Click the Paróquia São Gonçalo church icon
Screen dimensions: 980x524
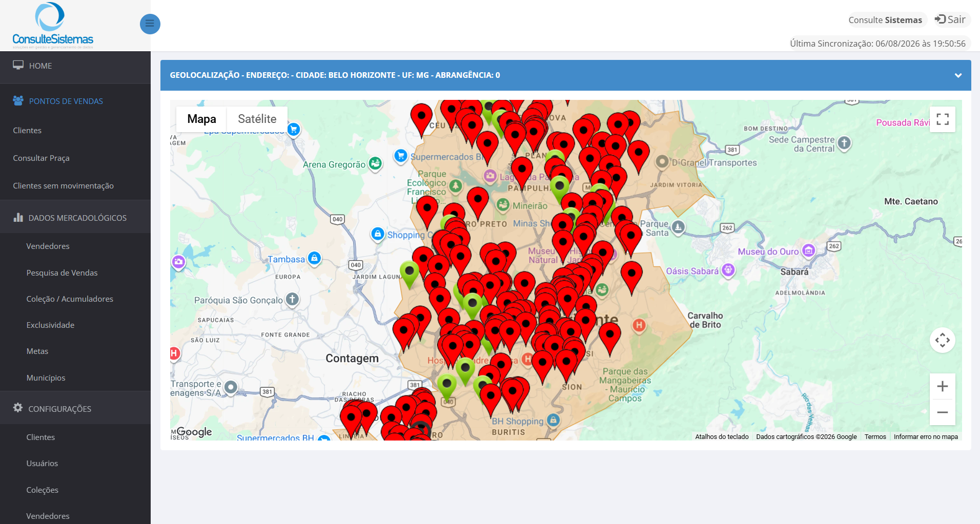click(292, 299)
